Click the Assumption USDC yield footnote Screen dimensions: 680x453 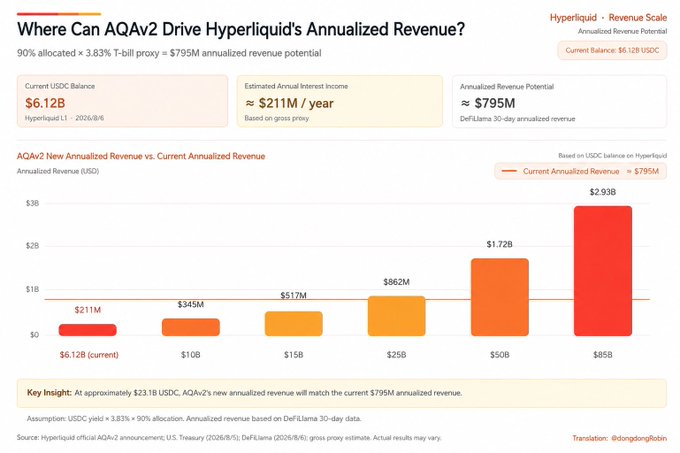(x=194, y=419)
